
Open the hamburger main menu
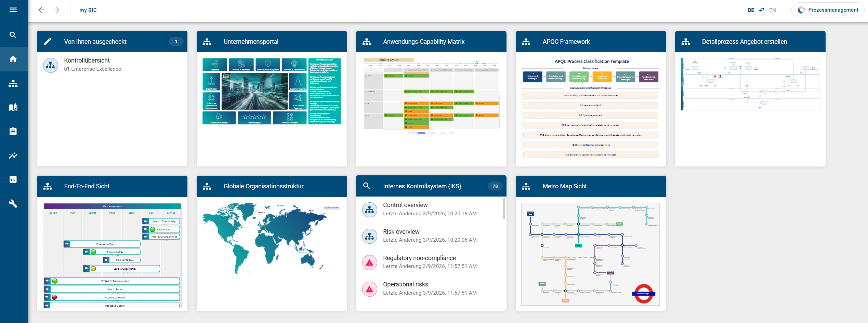[x=13, y=10]
